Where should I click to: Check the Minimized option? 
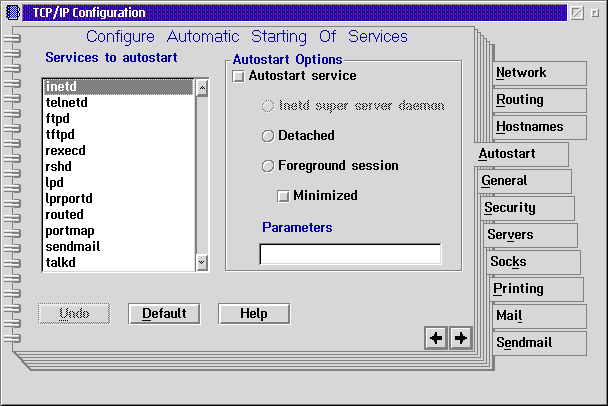pyautogui.click(x=283, y=195)
